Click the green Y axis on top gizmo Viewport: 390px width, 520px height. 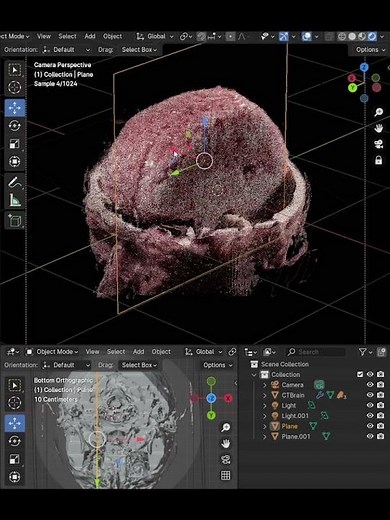click(352, 88)
